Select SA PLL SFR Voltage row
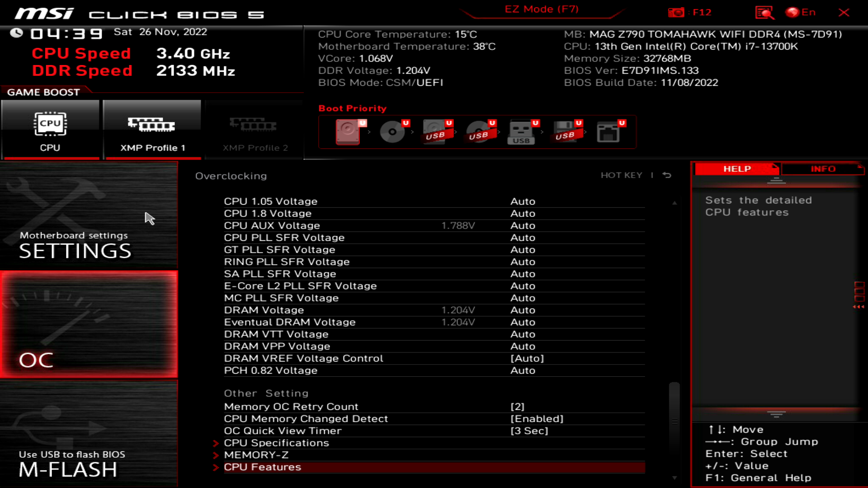The image size is (868, 488). coord(434,274)
